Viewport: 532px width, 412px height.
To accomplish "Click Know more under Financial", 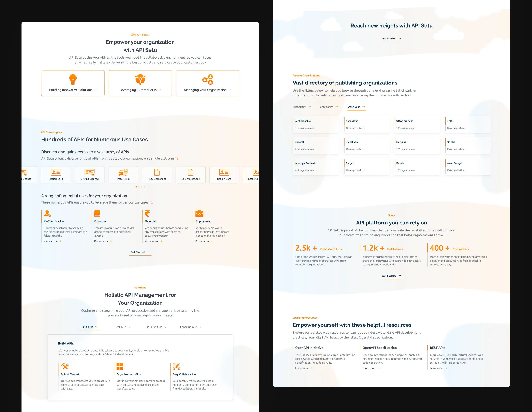I will tap(154, 241).
